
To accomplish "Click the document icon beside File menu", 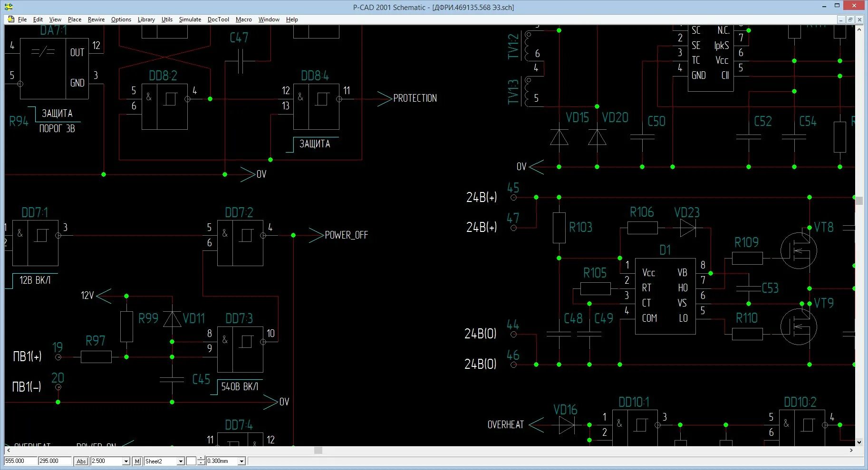I will tap(11, 19).
